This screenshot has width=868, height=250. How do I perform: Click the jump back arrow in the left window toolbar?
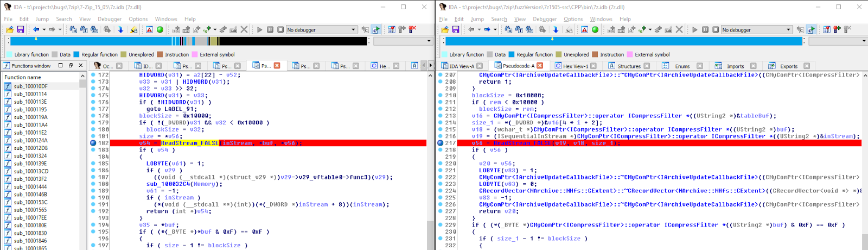36,29
